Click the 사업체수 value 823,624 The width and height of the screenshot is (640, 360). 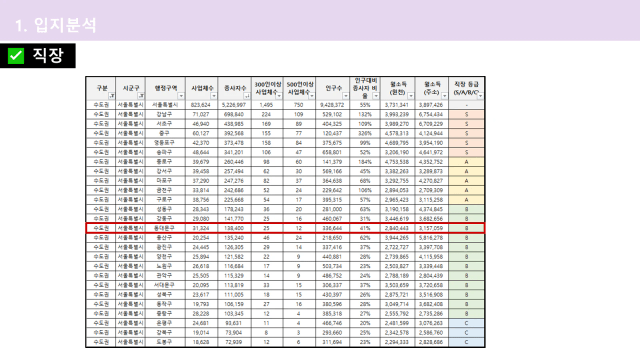coord(200,105)
